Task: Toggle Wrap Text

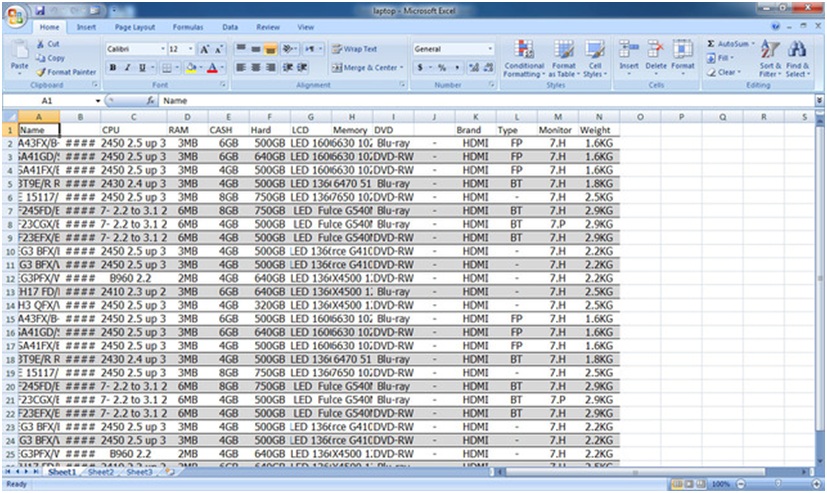Action: [x=354, y=49]
